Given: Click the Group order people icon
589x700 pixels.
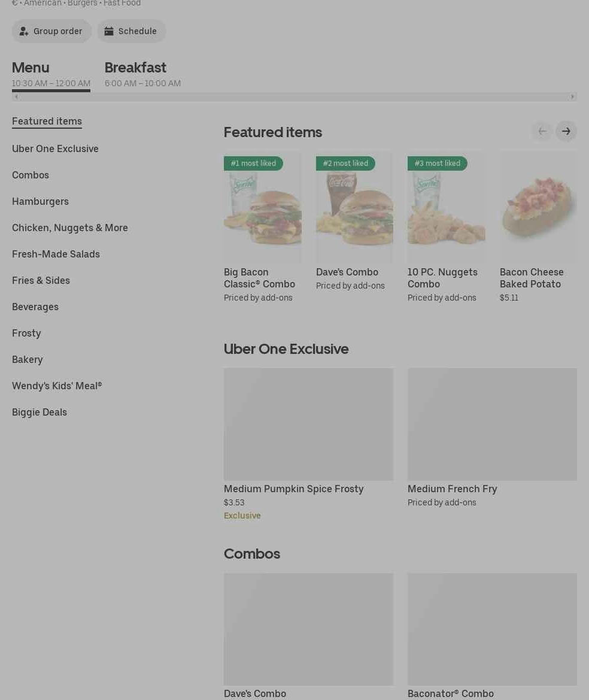Looking at the screenshot, I should pyautogui.click(x=24, y=31).
